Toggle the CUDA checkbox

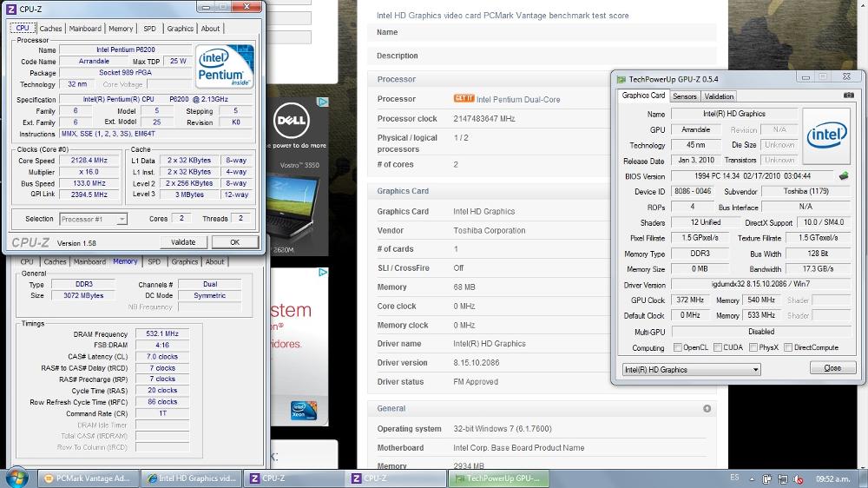(718, 347)
